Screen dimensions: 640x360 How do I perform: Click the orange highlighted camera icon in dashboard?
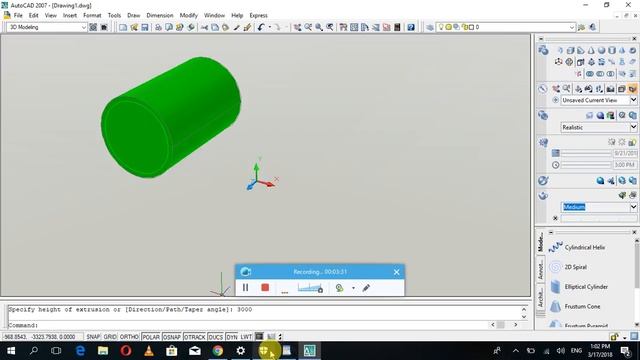tap(632, 88)
